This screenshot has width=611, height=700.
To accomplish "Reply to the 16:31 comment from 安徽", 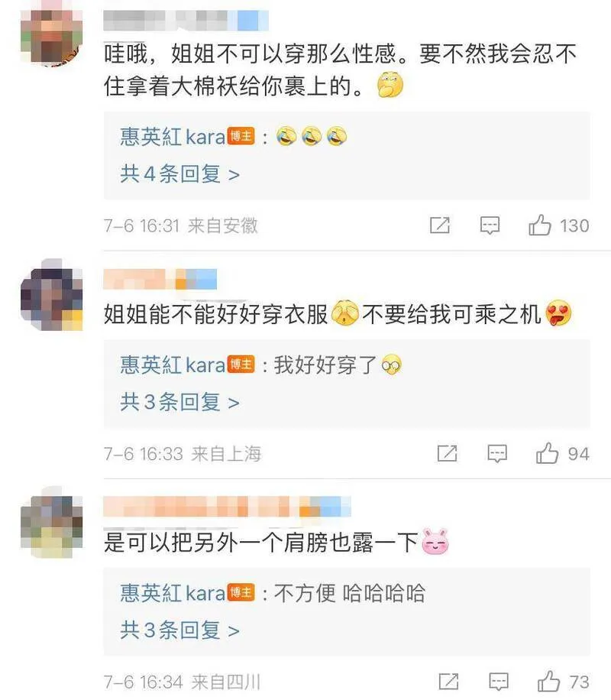I will pyautogui.click(x=490, y=225).
